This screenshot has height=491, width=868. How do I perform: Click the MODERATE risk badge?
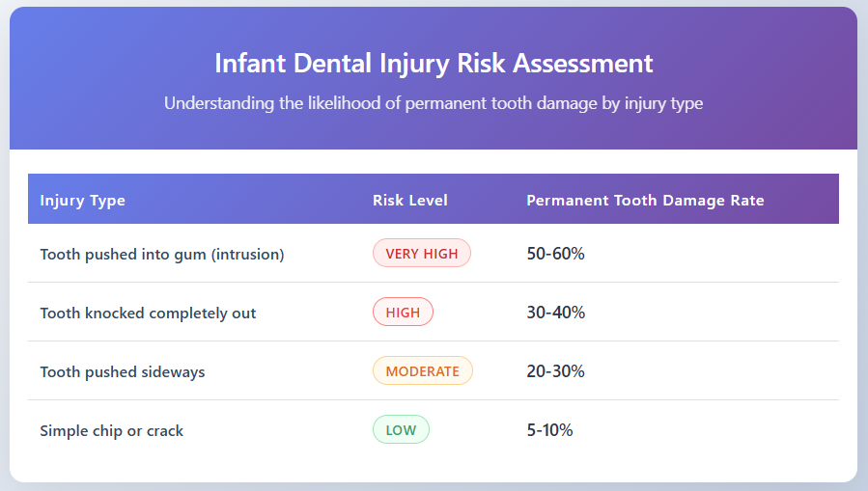tap(422, 371)
